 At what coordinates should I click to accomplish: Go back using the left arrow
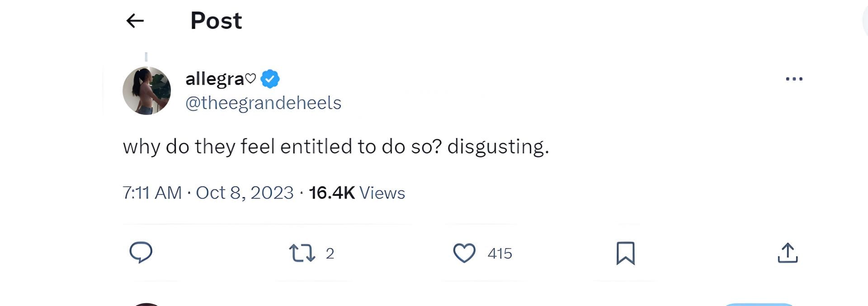[x=135, y=20]
